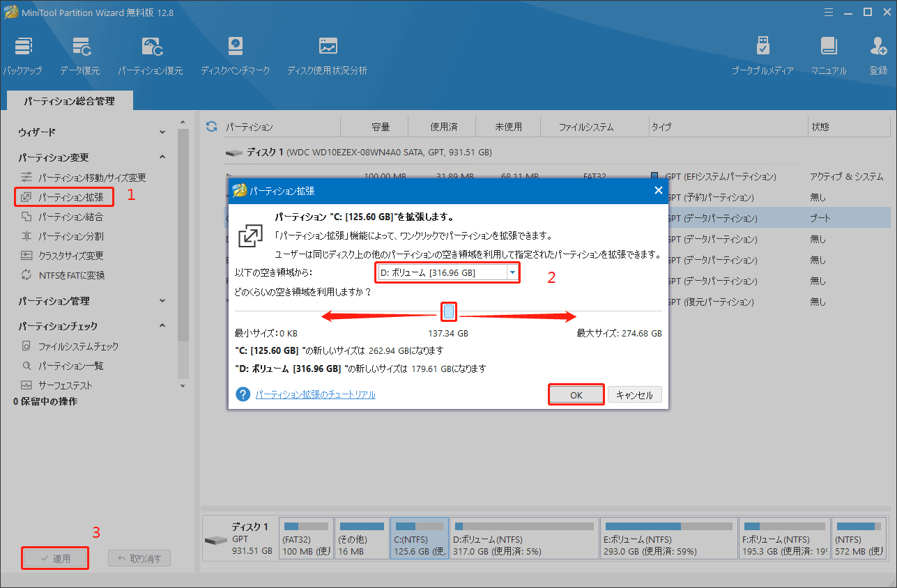This screenshot has height=588, width=897.
Task: Open the マニュアル icon
Action: tap(829, 56)
